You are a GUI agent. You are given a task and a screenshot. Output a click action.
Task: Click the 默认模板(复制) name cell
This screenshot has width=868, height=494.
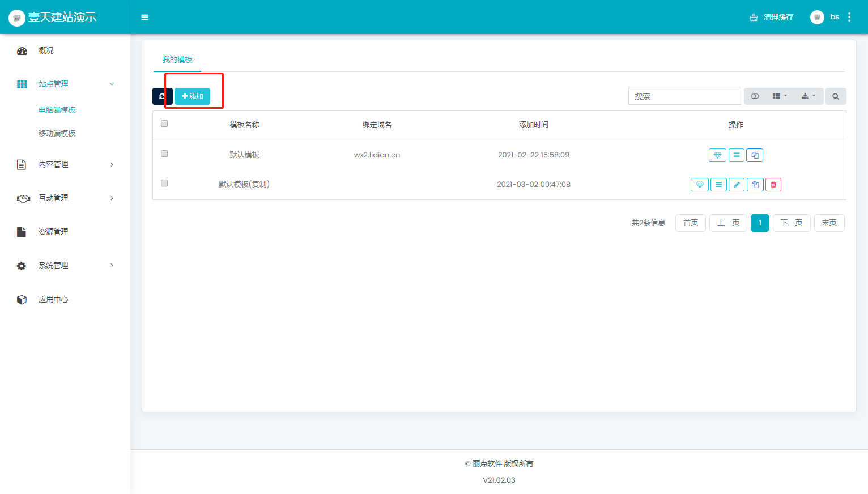[244, 184]
